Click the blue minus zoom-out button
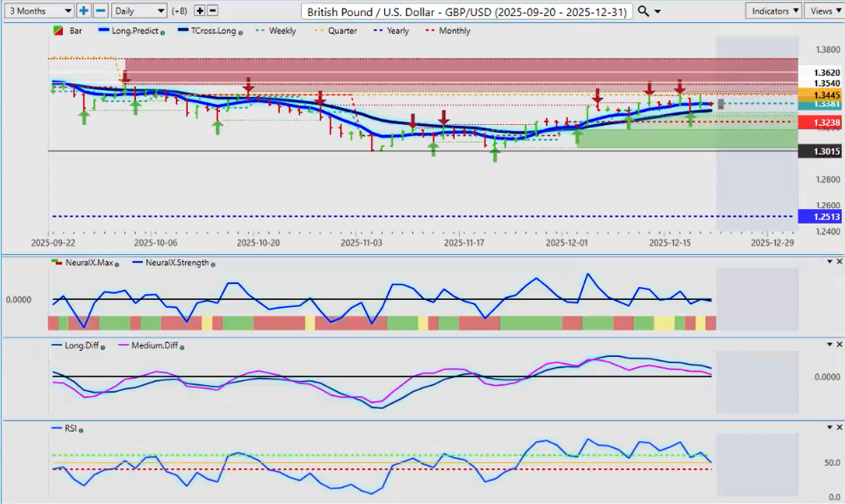The width and height of the screenshot is (845, 504). (x=100, y=11)
